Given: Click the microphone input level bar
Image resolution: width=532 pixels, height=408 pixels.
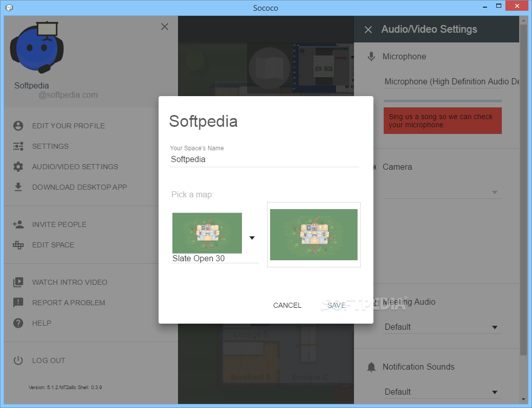Looking at the screenshot, I should (442, 101).
